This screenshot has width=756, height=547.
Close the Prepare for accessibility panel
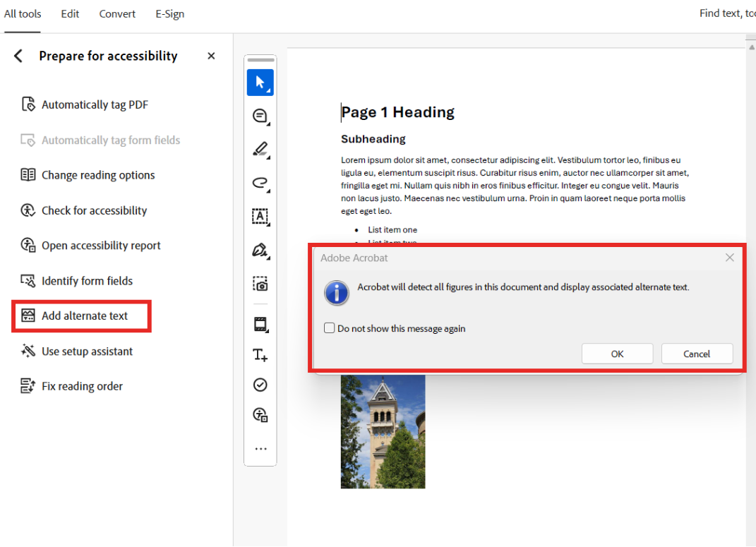pyautogui.click(x=211, y=56)
